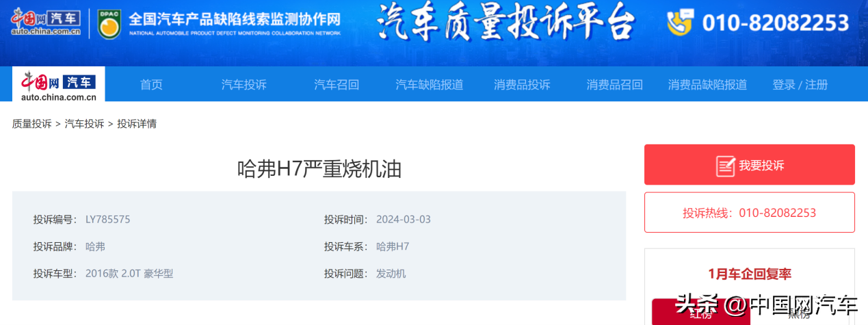Open the 汽车投诉 navigation tab
This screenshot has width=868, height=325.
pyautogui.click(x=244, y=85)
